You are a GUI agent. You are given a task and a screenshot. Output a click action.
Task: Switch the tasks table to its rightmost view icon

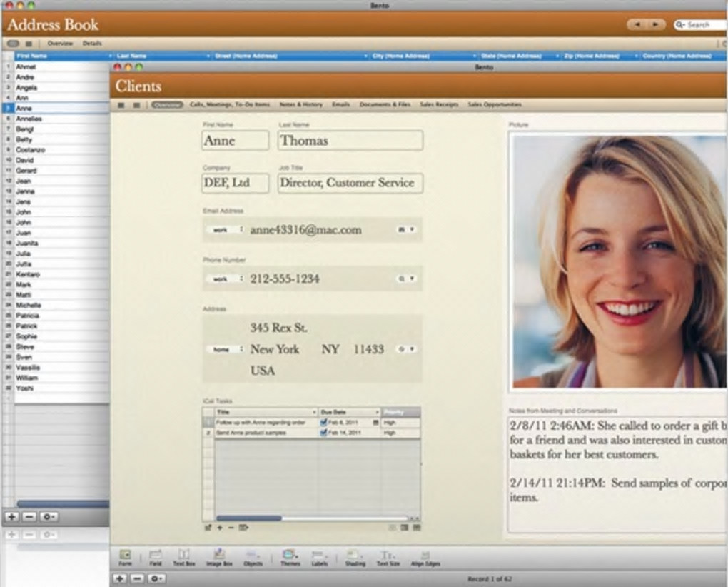coord(417,528)
